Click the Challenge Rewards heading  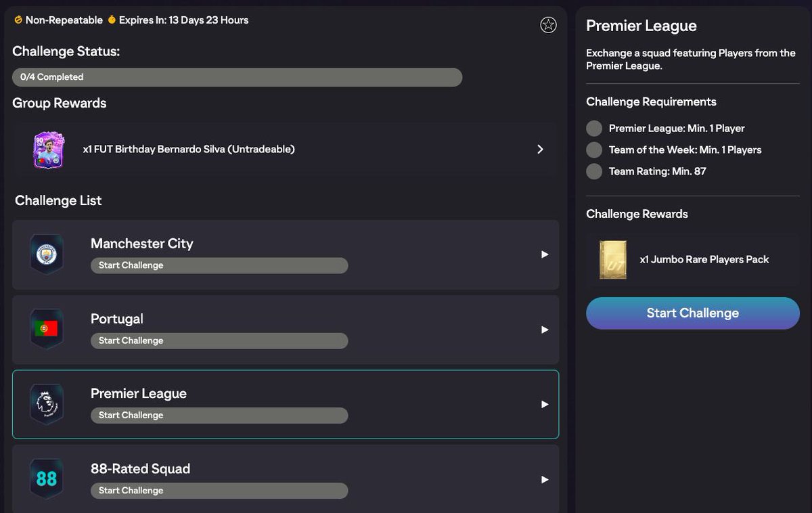(x=637, y=214)
